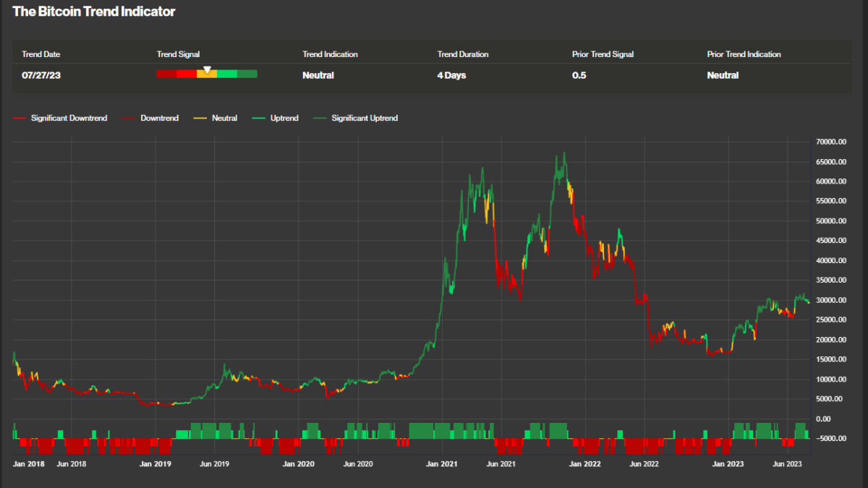
Task: Select the Prior Trend Signal value 0.5
Action: [x=579, y=75]
